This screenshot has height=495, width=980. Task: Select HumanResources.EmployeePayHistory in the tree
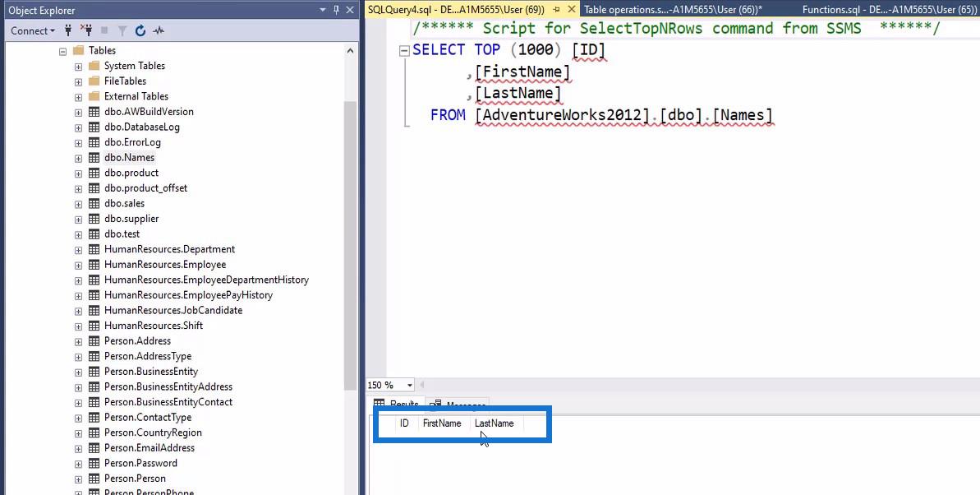tap(188, 294)
